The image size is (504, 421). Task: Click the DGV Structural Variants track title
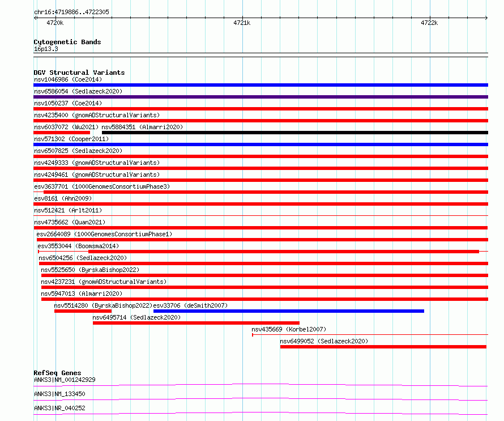pyautogui.click(x=79, y=73)
